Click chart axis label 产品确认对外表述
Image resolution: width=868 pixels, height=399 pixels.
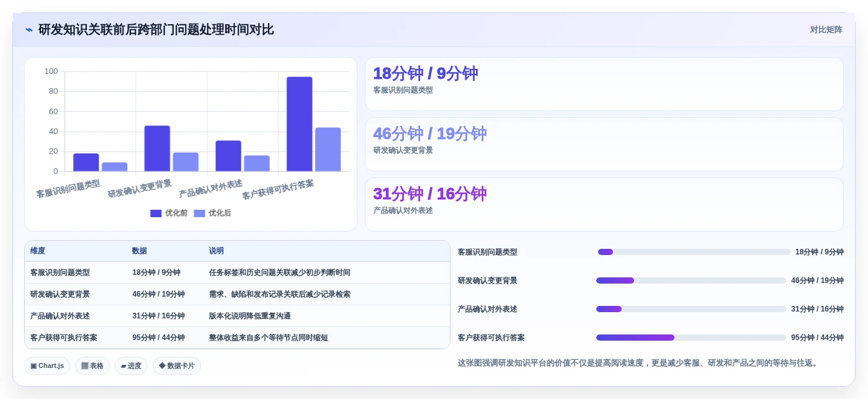210,189
